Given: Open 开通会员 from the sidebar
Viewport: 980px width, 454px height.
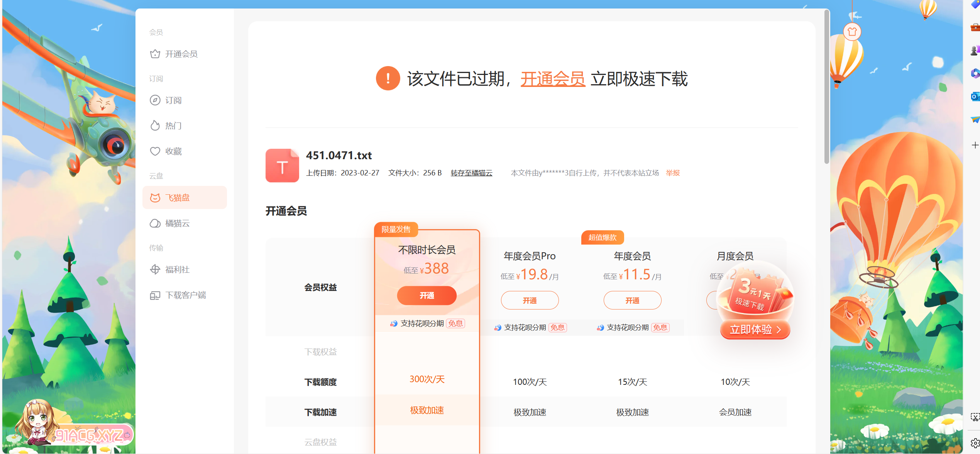Looking at the screenshot, I should 181,54.
